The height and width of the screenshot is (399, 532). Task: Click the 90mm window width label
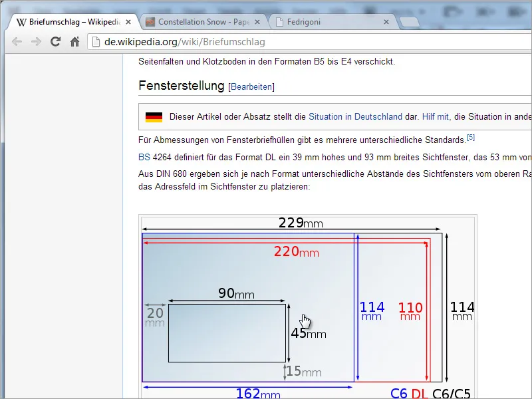[x=236, y=293]
